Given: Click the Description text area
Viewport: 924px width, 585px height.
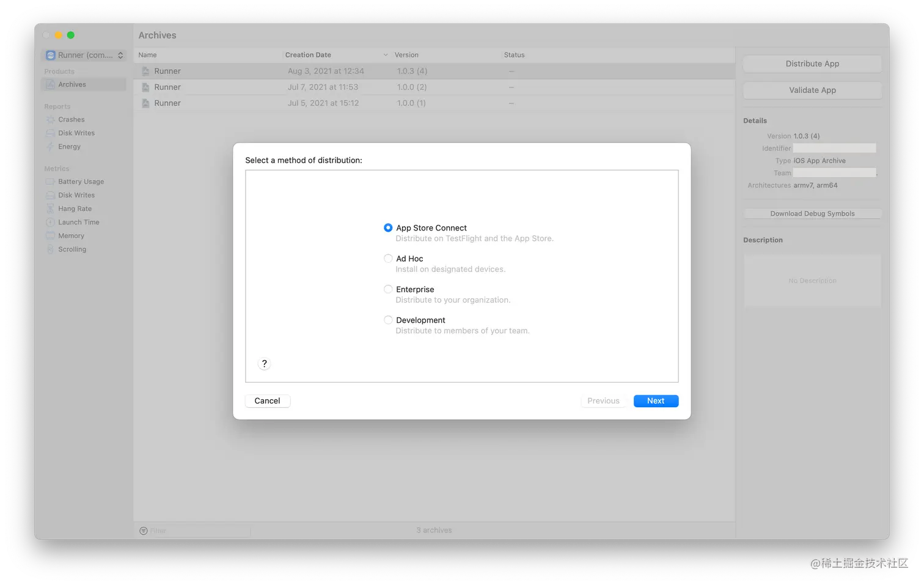Looking at the screenshot, I should [x=812, y=281].
